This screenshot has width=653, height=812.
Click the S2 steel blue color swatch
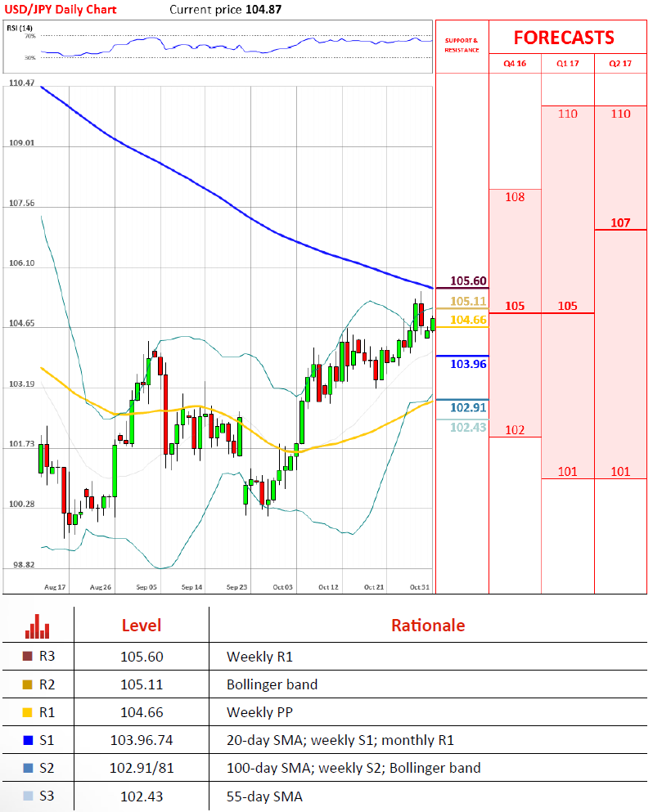[28, 768]
